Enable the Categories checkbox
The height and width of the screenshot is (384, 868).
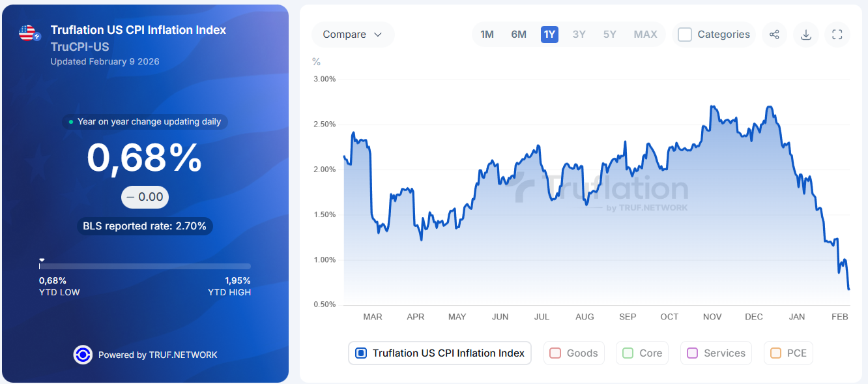coord(685,35)
